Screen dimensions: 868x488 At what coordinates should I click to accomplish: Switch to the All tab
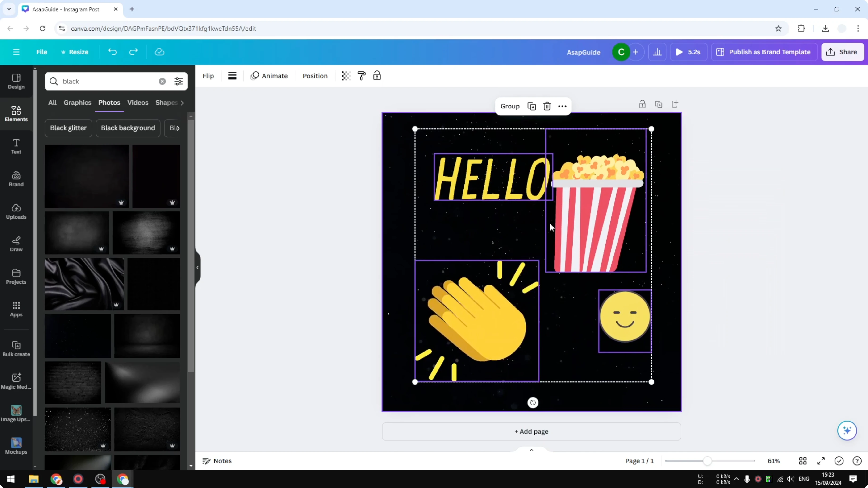coord(52,103)
